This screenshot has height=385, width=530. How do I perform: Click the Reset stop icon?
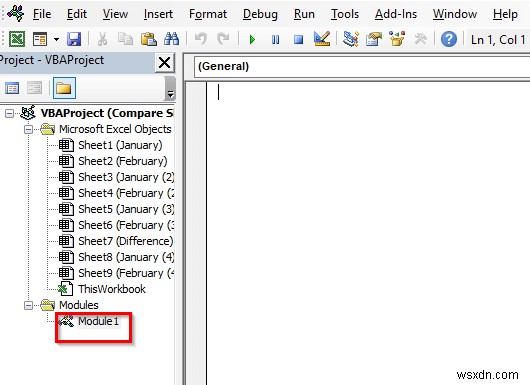tap(298, 40)
